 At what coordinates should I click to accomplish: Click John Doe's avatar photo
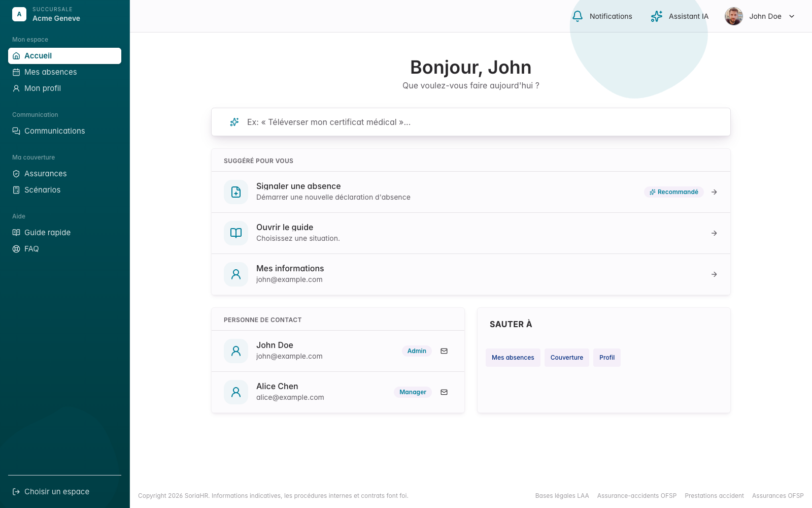[x=734, y=16]
